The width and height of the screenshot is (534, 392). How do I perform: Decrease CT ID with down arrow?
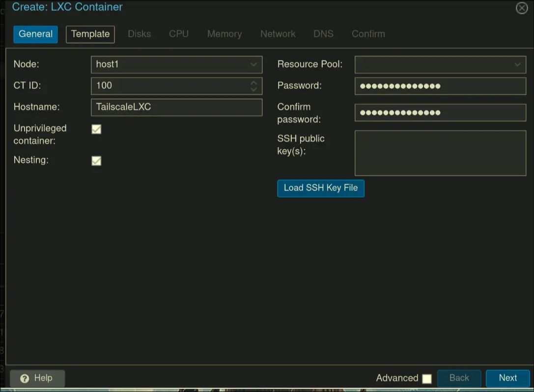point(253,89)
